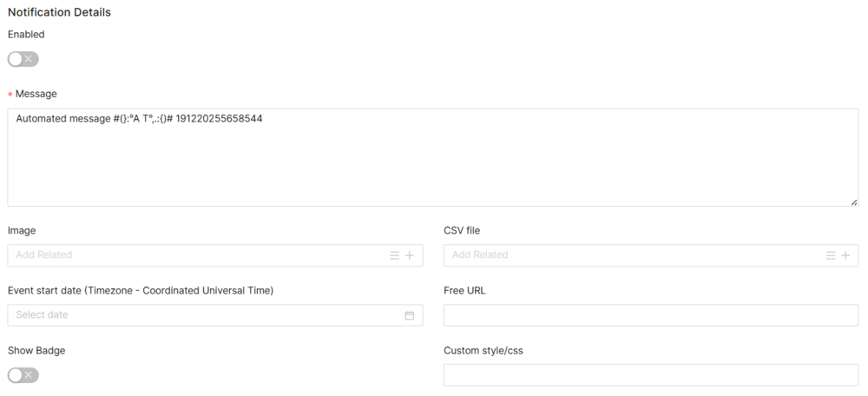868x396 pixels.
Task: Click the Free URL input box
Action: [x=650, y=315]
